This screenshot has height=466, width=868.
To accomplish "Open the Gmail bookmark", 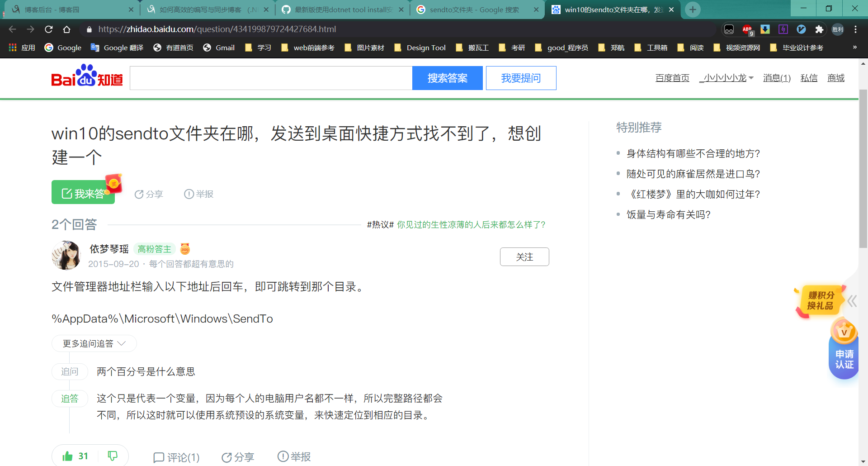I will click(219, 48).
